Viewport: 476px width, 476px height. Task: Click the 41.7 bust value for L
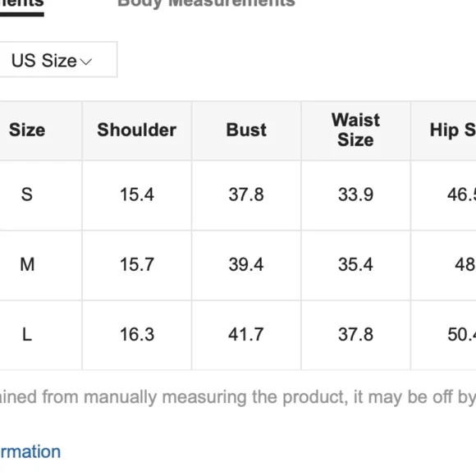coord(246,334)
